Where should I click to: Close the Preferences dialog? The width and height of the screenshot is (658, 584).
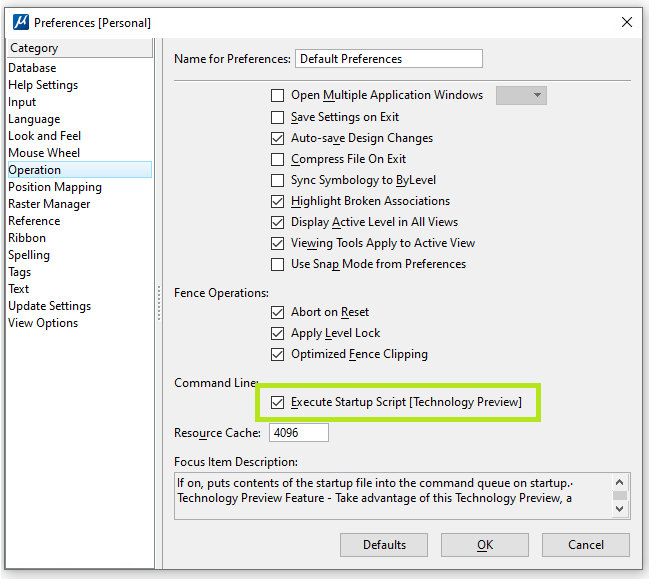tap(627, 22)
